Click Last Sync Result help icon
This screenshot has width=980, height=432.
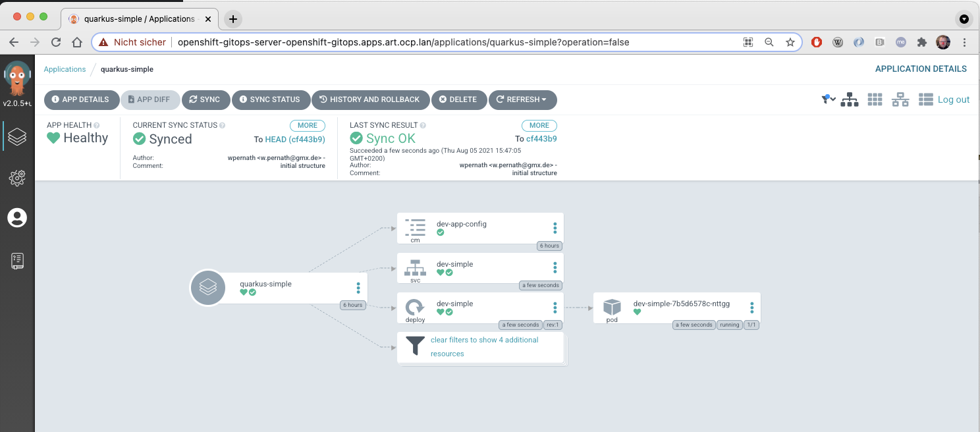point(423,125)
